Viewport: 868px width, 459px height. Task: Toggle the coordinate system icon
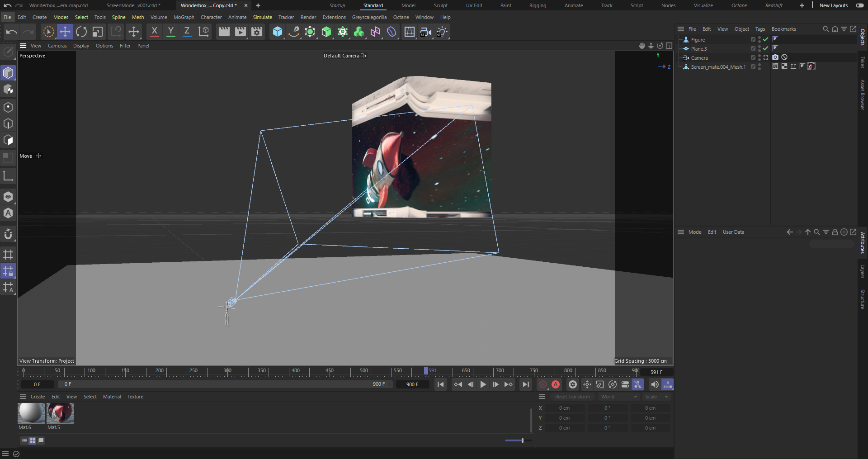coord(203,32)
